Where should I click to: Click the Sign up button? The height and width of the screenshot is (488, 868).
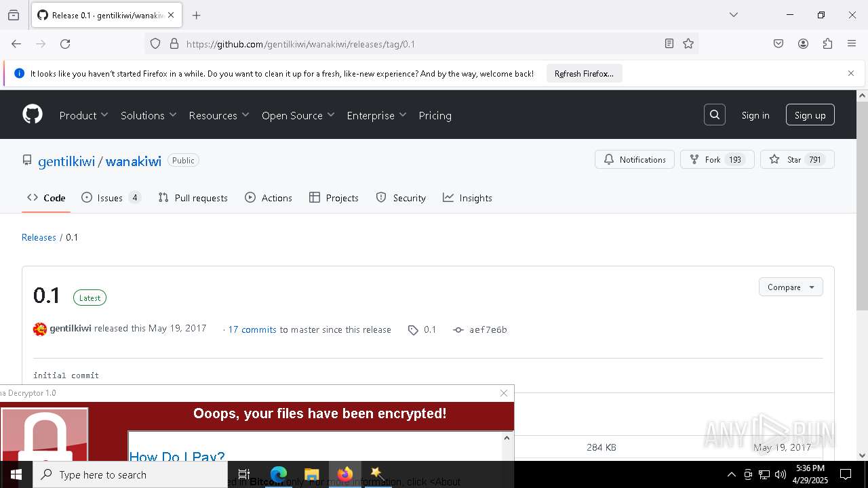[x=810, y=115]
